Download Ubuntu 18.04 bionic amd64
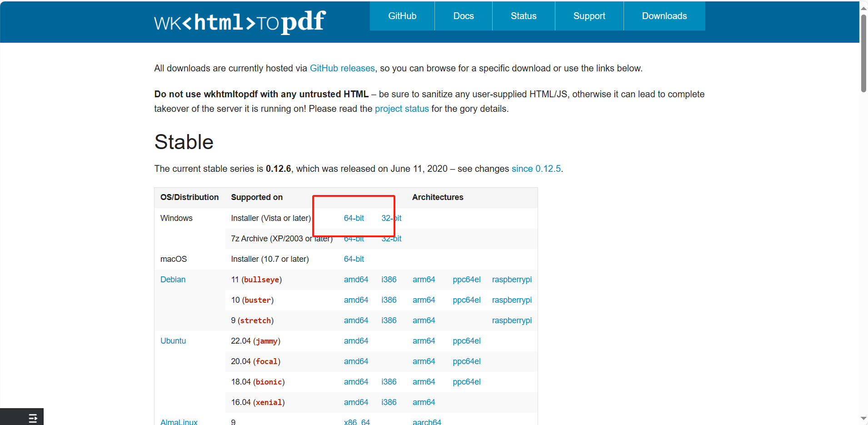The width and height of the screenshot is (868, 425). 356,382
